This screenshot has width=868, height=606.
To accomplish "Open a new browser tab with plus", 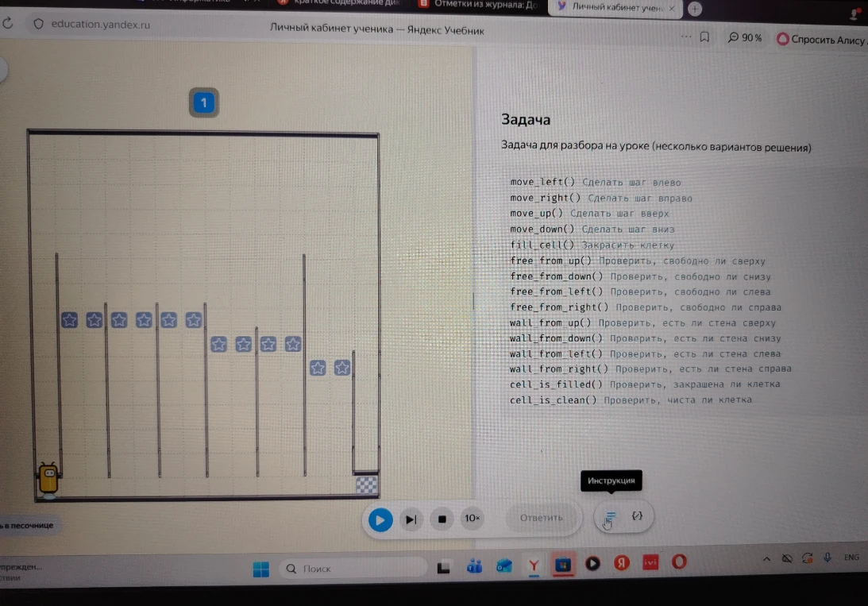I will (695, 9).
